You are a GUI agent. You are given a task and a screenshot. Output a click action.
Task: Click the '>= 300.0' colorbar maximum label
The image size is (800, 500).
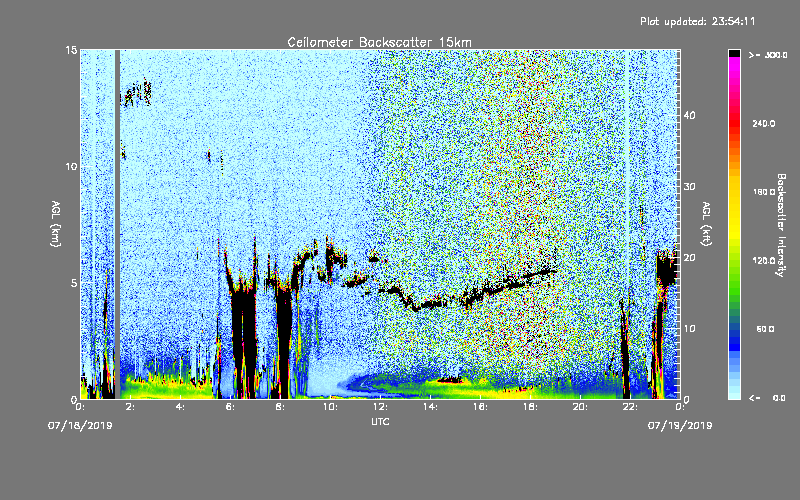coord(768,55)
